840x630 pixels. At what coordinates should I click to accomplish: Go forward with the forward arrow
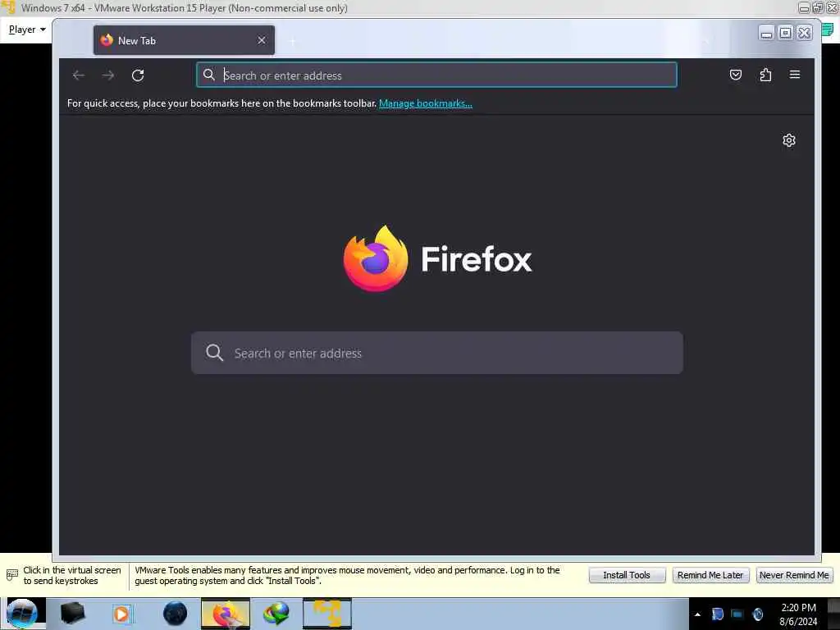108,75
